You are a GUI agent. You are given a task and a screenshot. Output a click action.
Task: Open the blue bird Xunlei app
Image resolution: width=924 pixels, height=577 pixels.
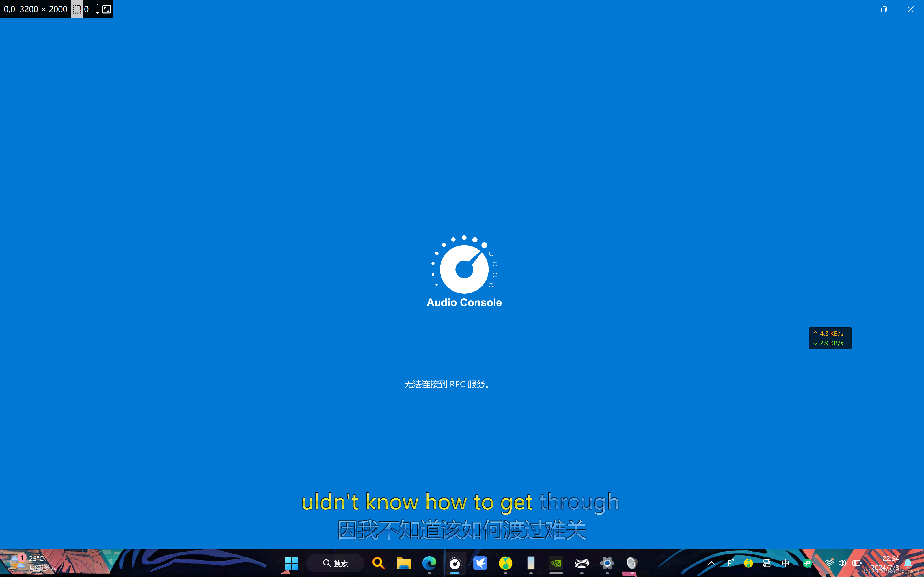click(480, 563)
